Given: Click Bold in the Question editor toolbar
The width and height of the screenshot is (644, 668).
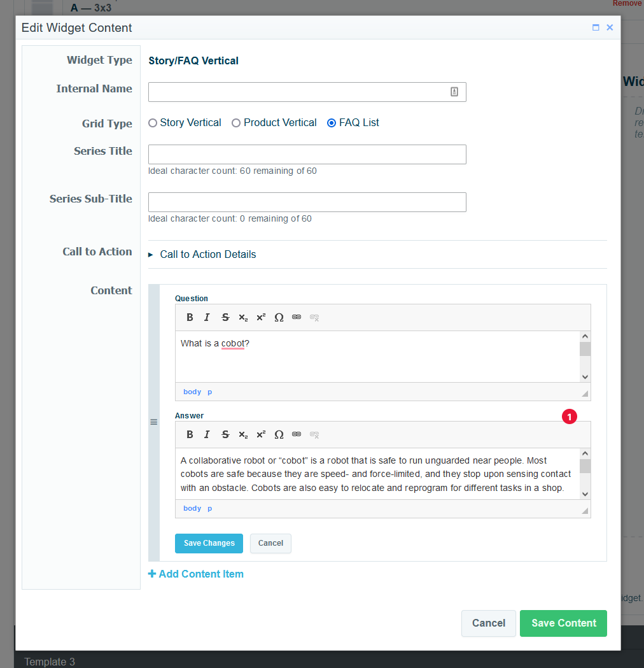Looking at the screenshot, I should 190,317.
